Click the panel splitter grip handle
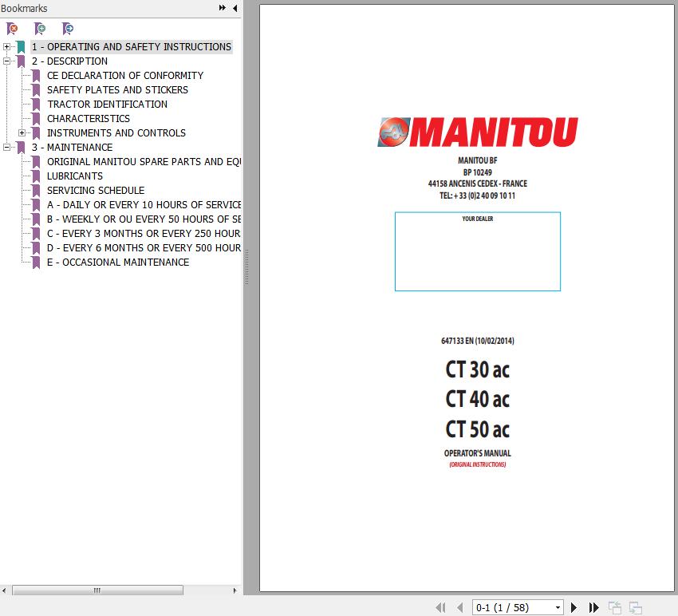Screen dimensions: 678x616 pos(246,267)
